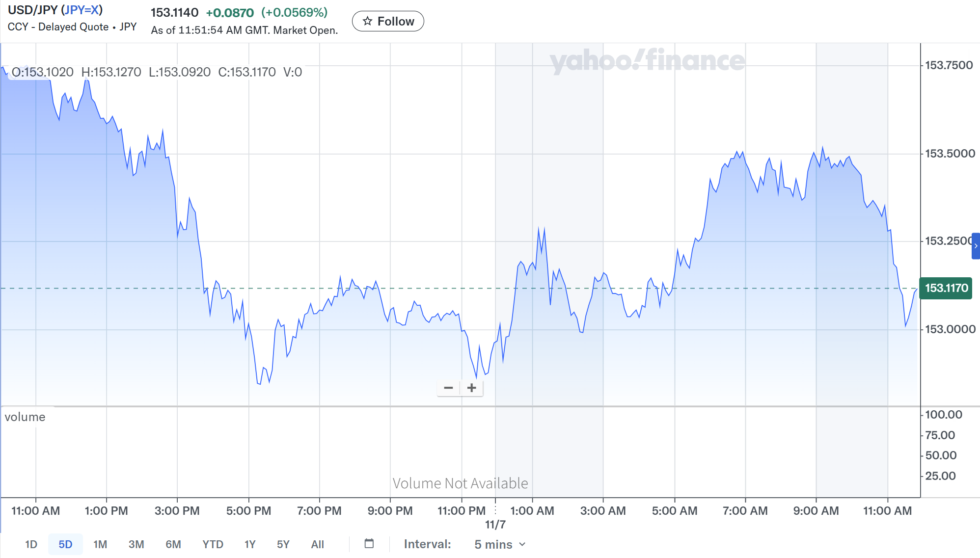Switch range to 3M
The height and width of the screenshot is (558, 980).
click(136, 544)
